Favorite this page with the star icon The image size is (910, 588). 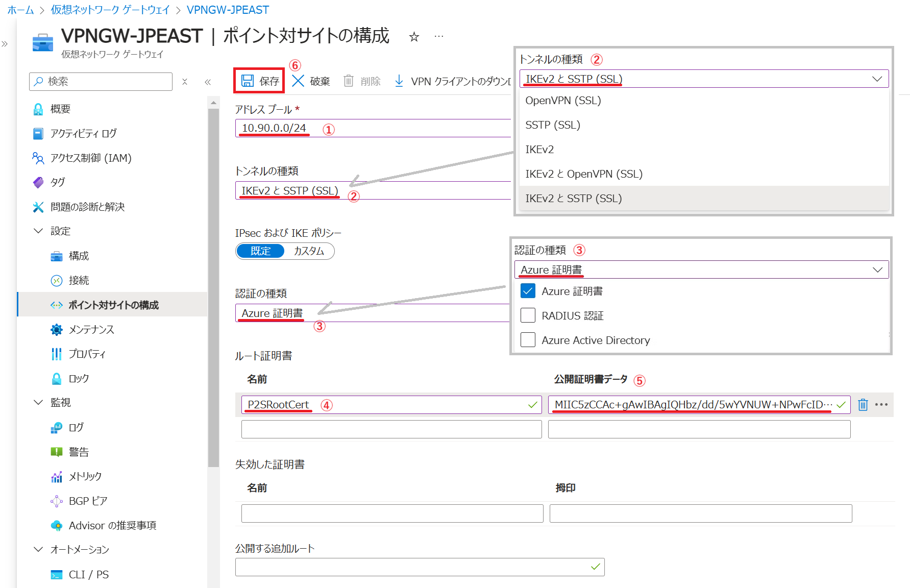click(x=414, y=37)
